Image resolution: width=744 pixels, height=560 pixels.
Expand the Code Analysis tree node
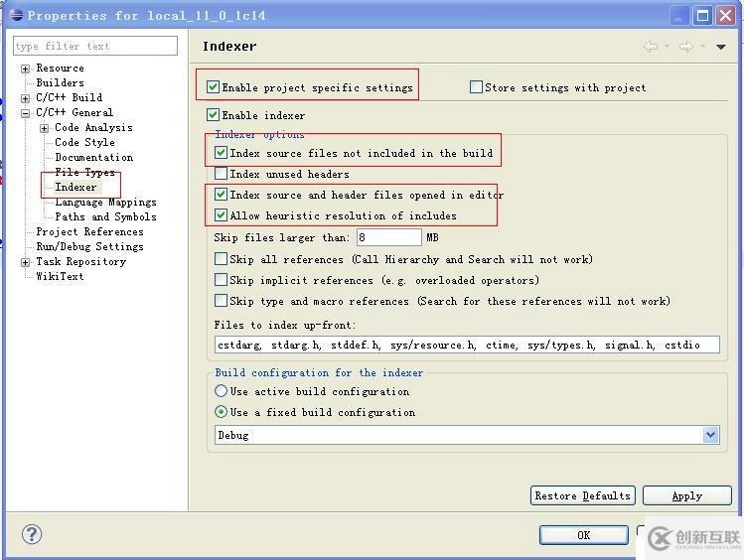[x=44, y=128]
